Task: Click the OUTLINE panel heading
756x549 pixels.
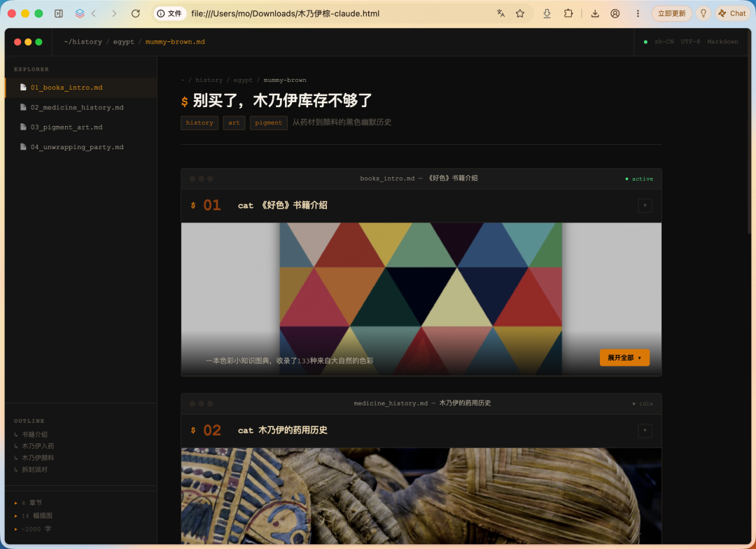Action: [x=29, y=421]
